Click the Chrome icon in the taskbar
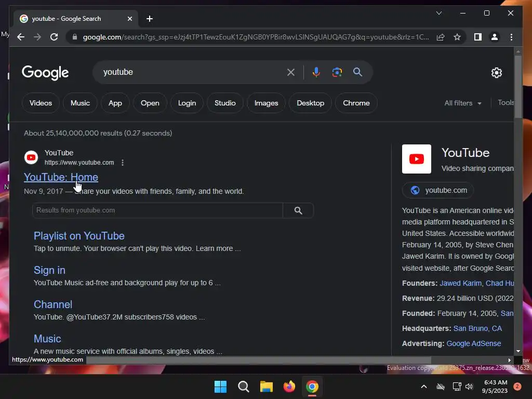Image resolution: width=532 pixels, height=399 pixels. [312, 387]
